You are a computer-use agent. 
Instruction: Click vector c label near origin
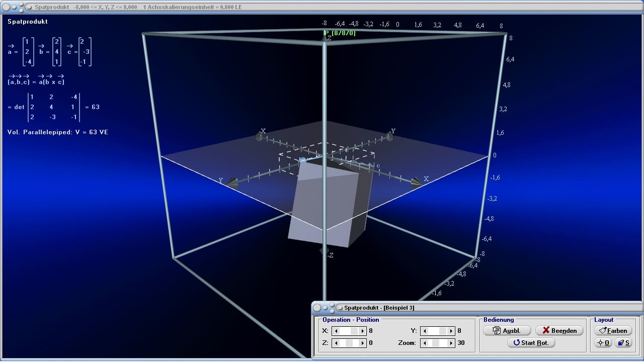tap(378, 165)
